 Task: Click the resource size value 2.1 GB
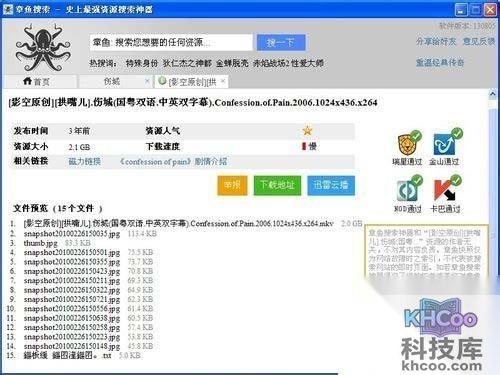point(79,147)
